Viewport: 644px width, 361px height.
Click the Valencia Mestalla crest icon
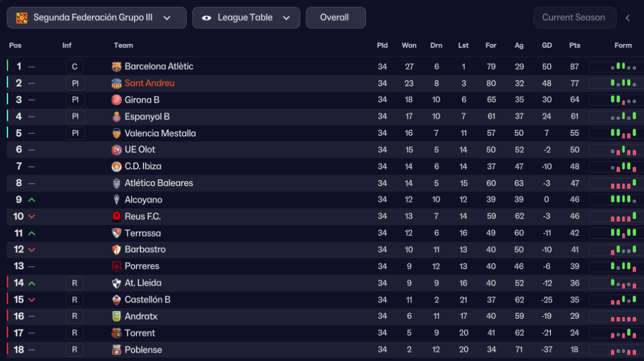click(x=116, y=133)
